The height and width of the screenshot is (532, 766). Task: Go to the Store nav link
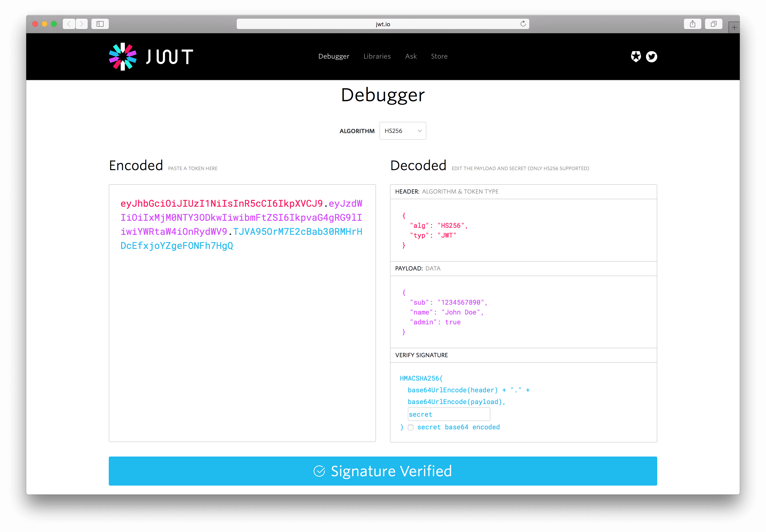pyautogui.click(x=439, y=56)
